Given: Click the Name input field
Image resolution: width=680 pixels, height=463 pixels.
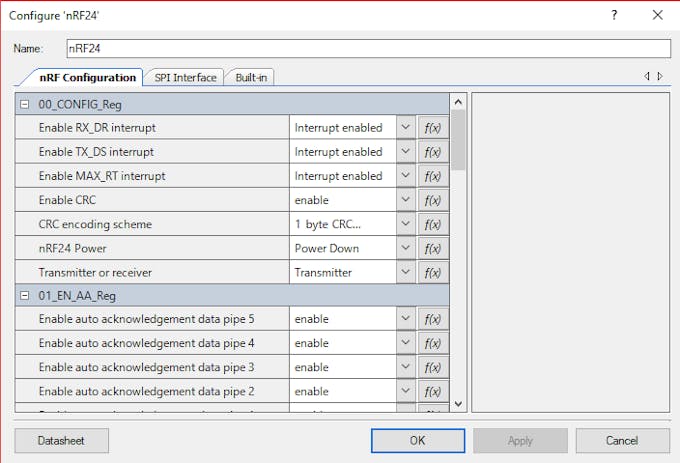Looking at the screenshot, I should (x=369, y=48).
